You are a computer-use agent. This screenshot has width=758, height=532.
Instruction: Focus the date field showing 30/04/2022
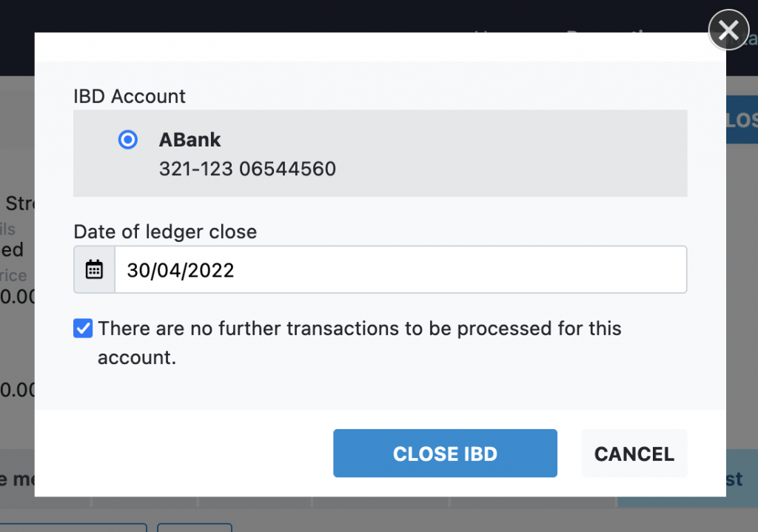pyautogui.click(x=400, y=269)
